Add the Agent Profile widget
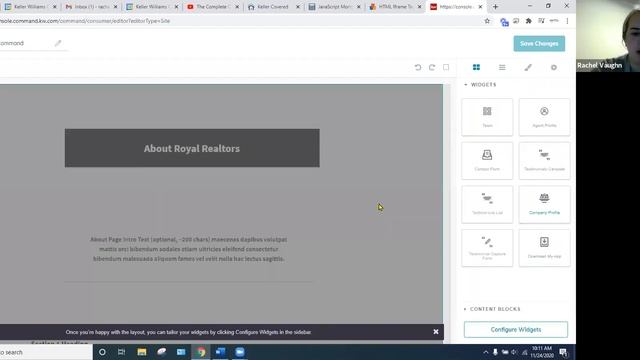 (544, 117)
